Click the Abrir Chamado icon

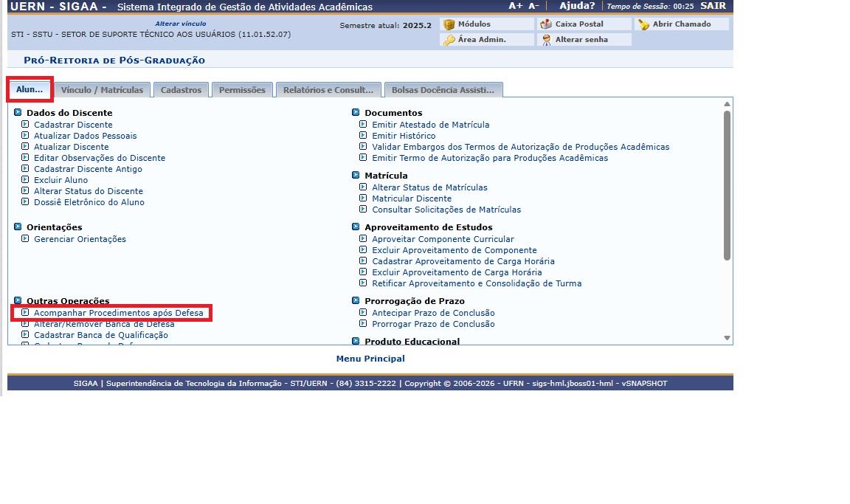point(643,24)
